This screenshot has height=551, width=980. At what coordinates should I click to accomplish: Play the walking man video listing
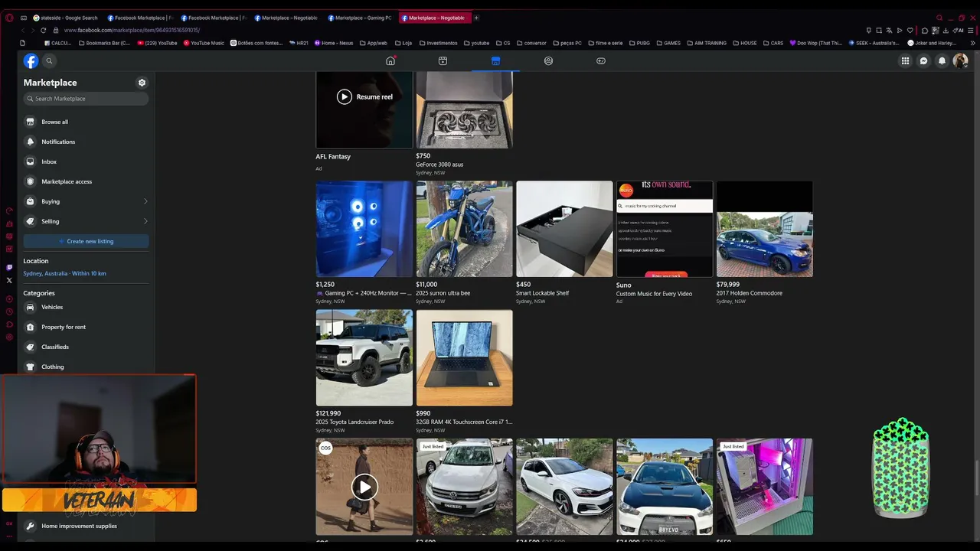(x=364, y=487)
